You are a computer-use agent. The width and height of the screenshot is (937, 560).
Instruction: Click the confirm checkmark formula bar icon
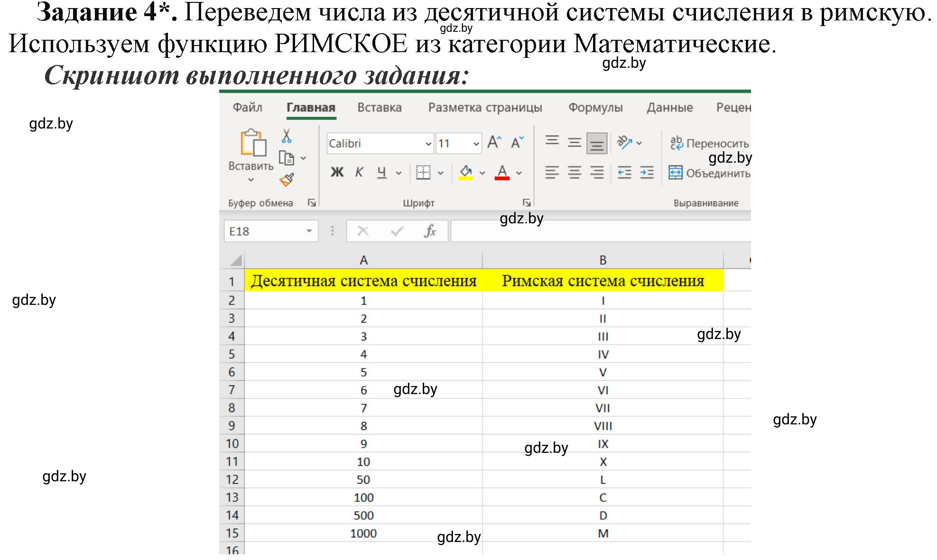point(397,231)
